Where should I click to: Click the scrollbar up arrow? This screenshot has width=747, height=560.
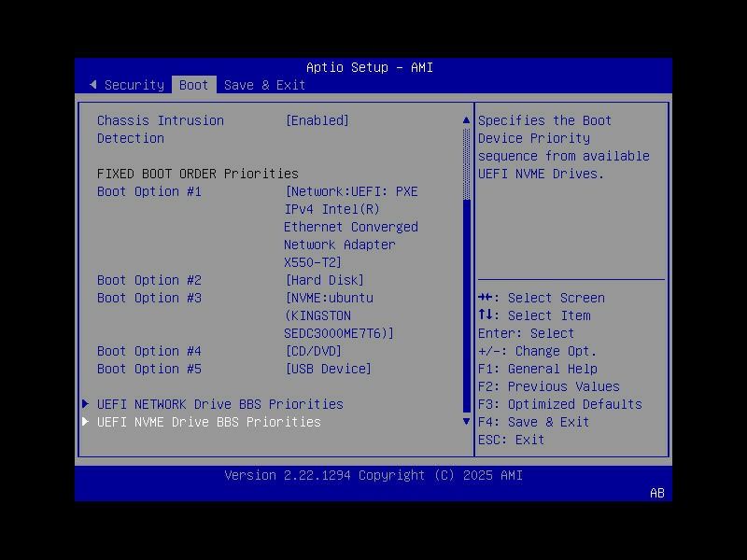[465, 119]
